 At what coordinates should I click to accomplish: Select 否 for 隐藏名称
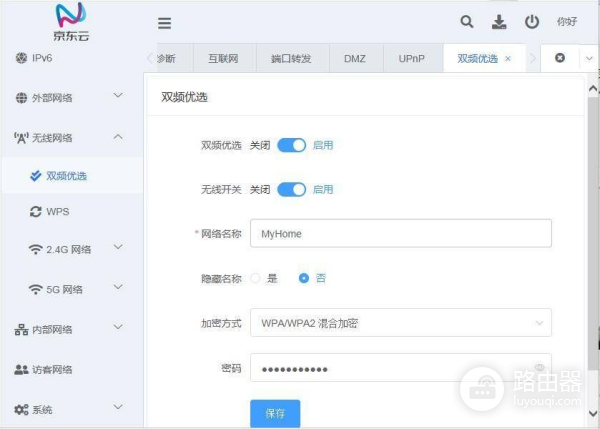(x=304, y=278)
